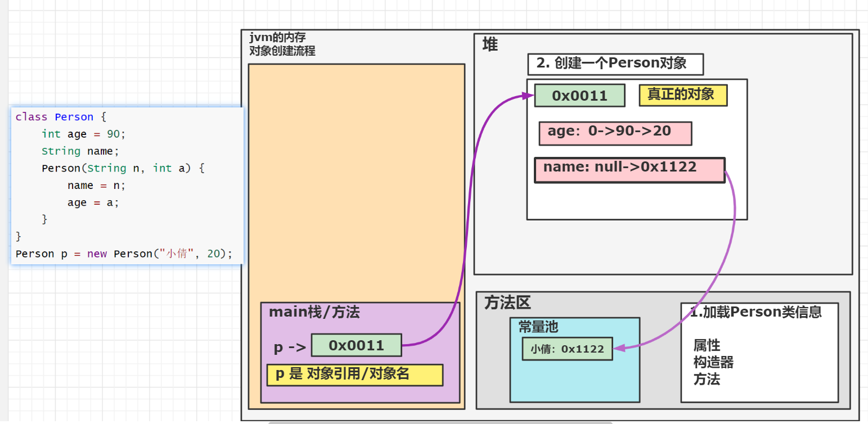Click the 'class Person {' code line
The image size is (868, 424).
click(61, 117)
